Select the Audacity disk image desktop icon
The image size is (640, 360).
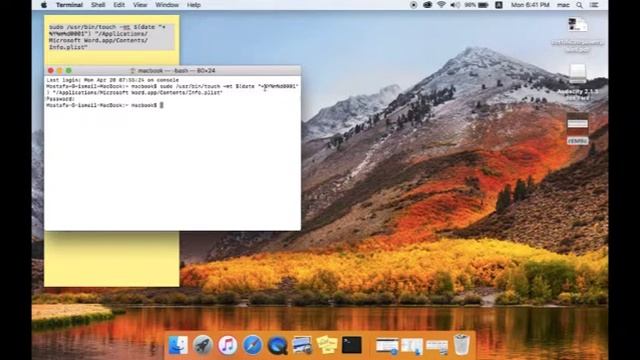point(578,74)
